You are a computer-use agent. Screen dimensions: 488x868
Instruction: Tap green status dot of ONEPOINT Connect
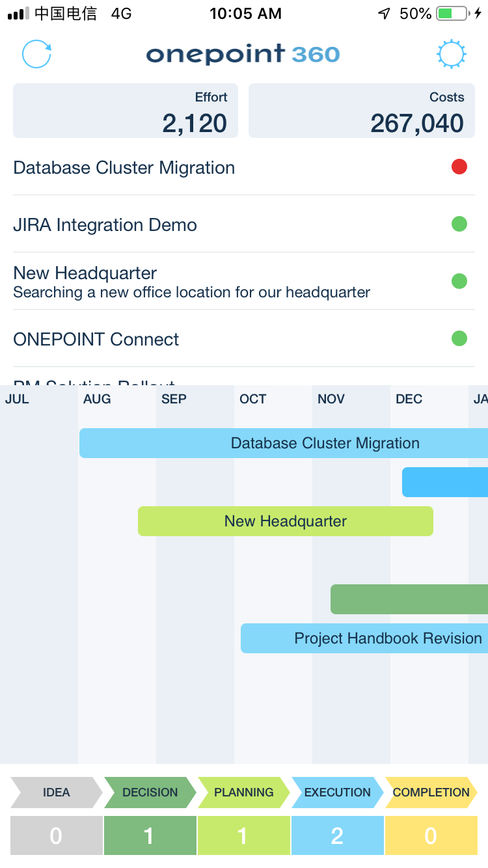[459, 338]
